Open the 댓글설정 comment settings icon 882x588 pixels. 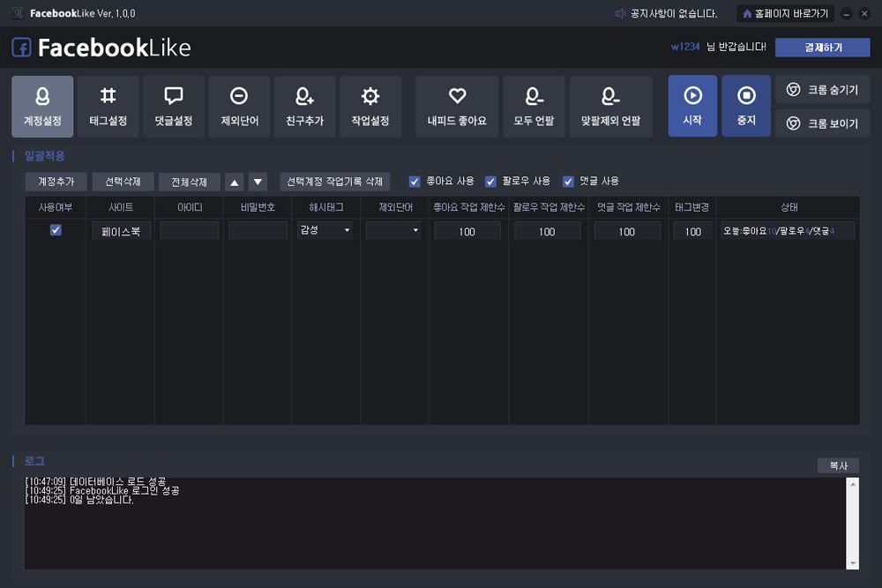(173, 97)
